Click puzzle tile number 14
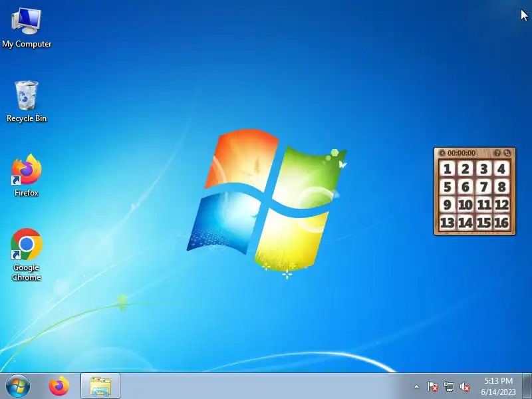Screen dimensions: 532x399 tap(465, 223)
